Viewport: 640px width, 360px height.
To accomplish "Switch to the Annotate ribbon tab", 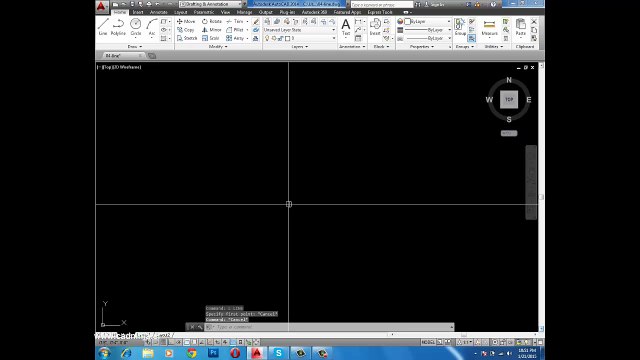I will tap(158, 12).
